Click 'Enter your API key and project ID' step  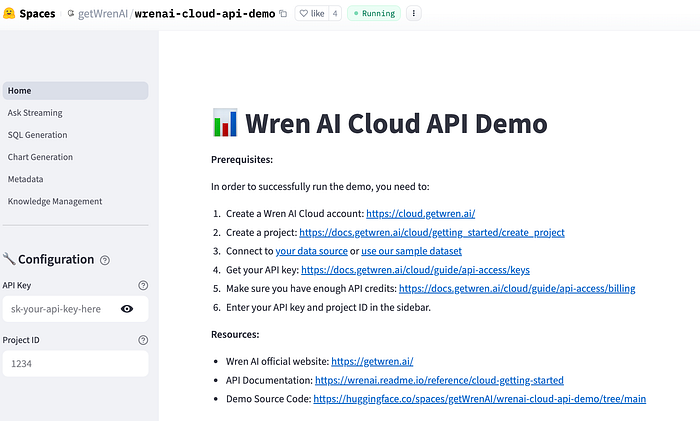coord(328,308)
